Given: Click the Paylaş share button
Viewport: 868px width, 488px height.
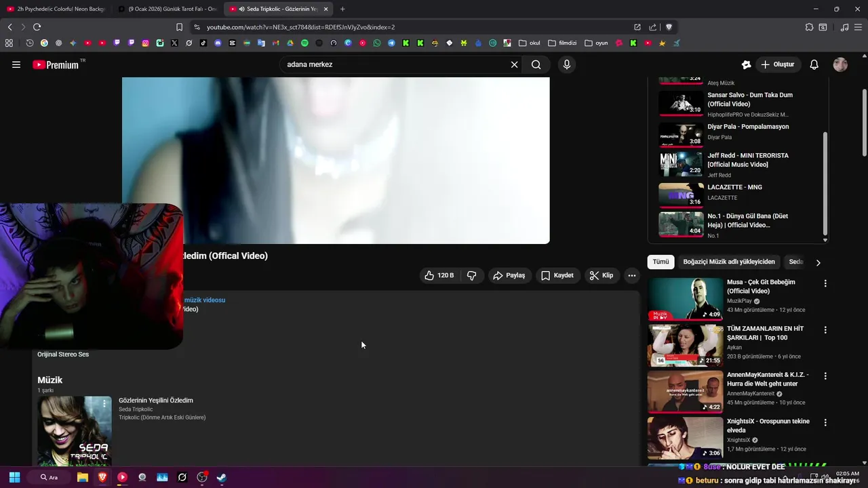Looking at the screenshot, I should click(509, 275).
